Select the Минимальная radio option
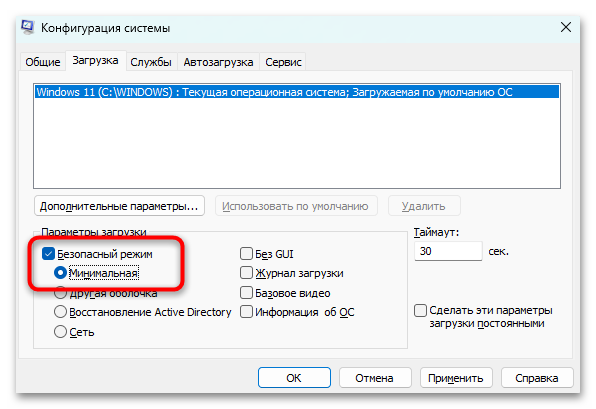596x409 pixels. 60,273
